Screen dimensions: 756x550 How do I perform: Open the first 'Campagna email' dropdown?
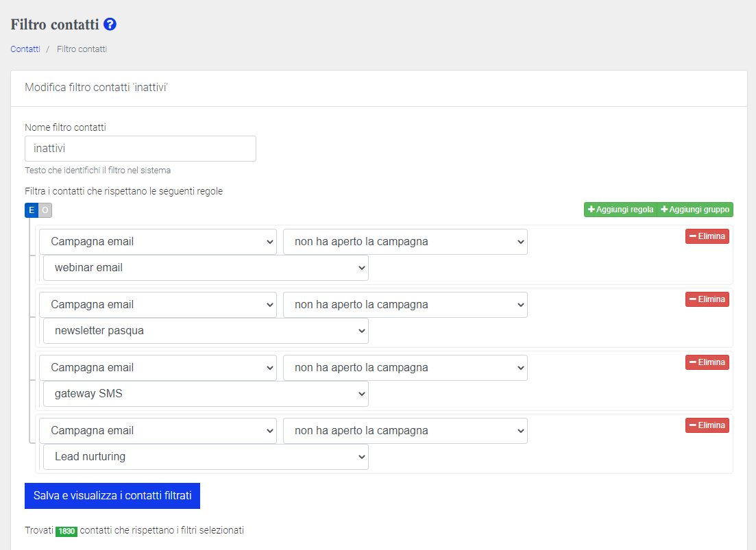pyautogui.click(x=158, y=242)
